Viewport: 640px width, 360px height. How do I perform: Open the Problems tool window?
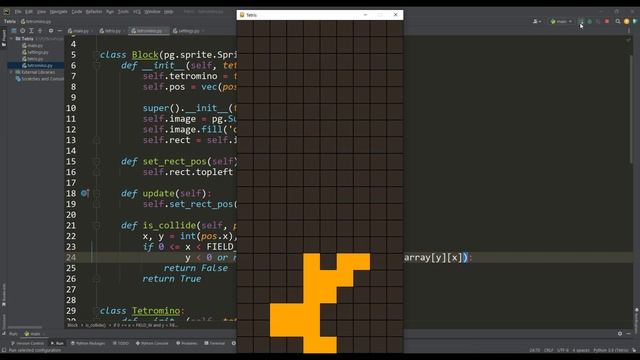click(x=187, y=343)
